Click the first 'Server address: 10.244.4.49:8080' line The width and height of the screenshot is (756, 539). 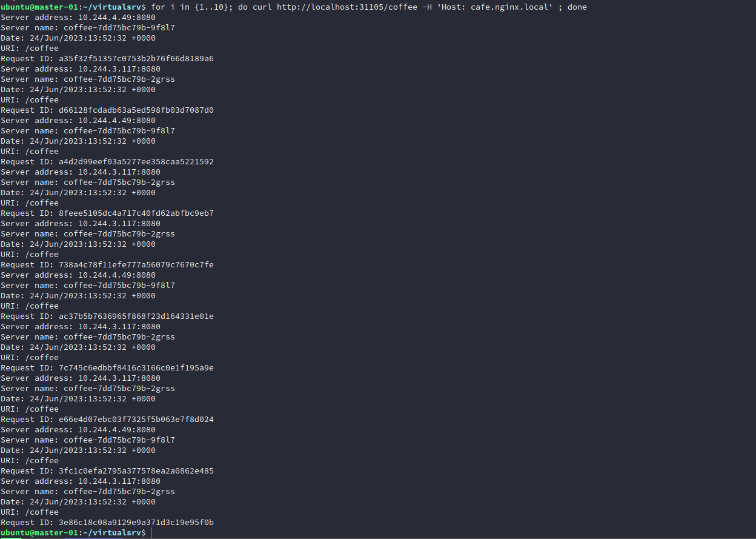pos(78,18)
